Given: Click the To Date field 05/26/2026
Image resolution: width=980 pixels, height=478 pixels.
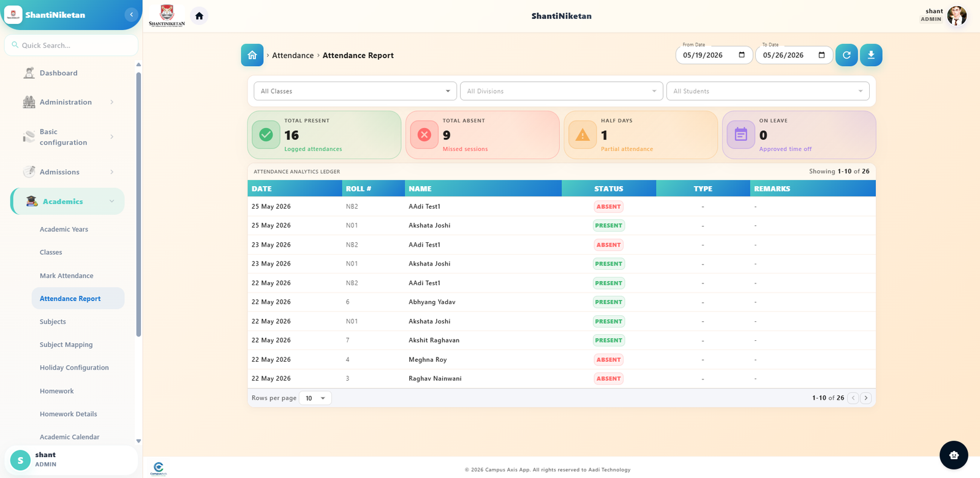Looking at the screenshot, I should tap(794, 55).
